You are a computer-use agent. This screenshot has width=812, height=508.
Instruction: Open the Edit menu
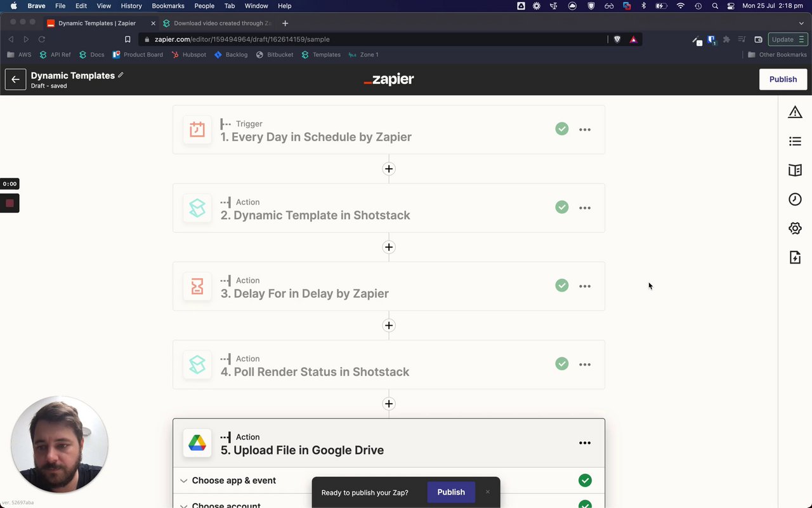point(81,6)
